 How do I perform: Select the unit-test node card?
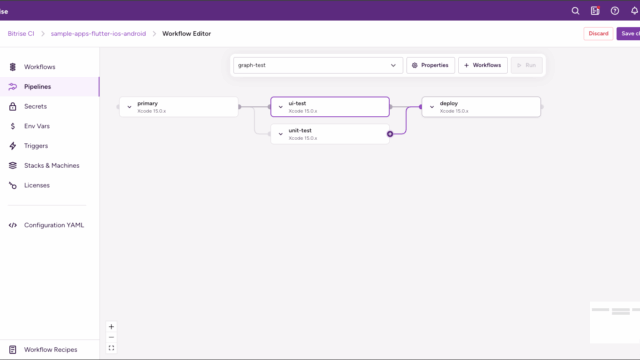point(330,134)
